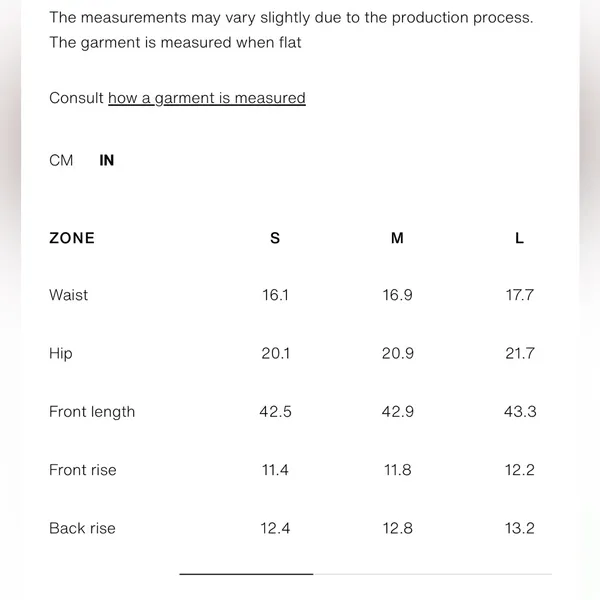This screenshot has width=600, height=600.
Task: Click the ZONE column header
Action: tap(72, 238)
